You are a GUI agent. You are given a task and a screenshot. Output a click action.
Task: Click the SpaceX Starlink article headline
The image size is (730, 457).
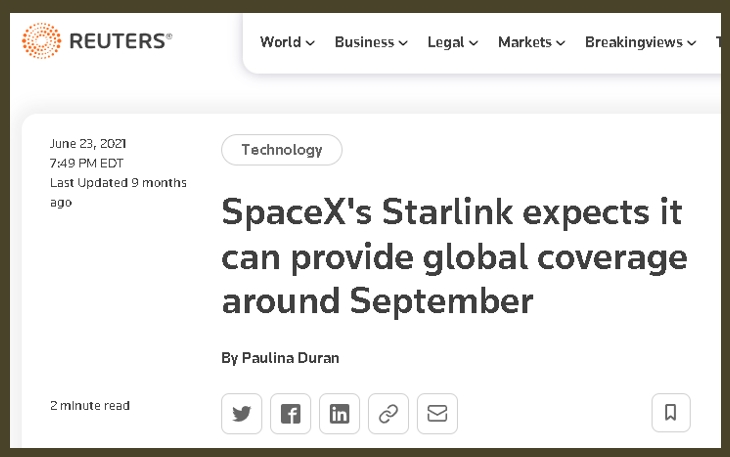[453, 256]
